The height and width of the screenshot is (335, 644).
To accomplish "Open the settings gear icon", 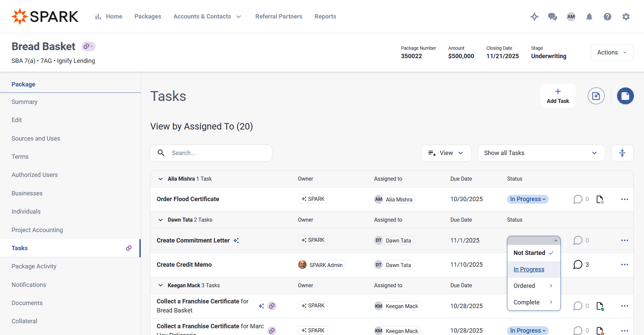I will (626, 16).
